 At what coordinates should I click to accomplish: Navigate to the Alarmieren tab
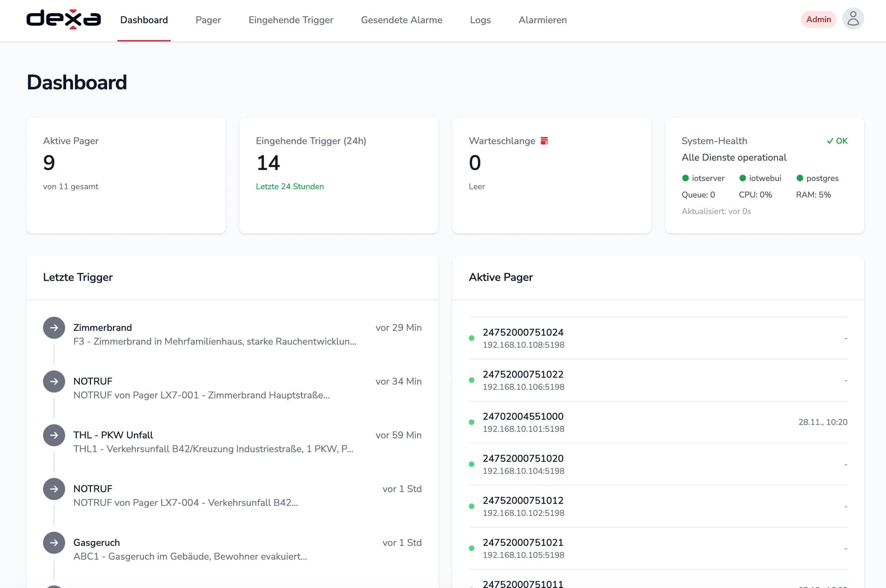point(542,20)
